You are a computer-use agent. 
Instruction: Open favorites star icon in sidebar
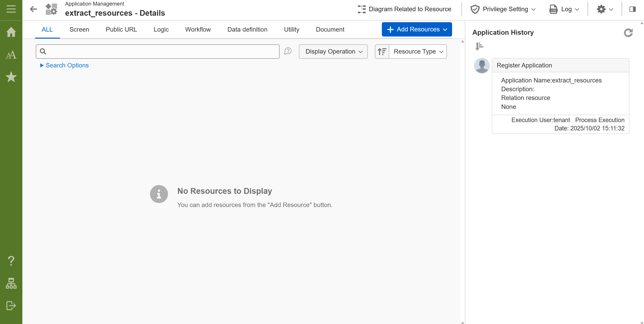11,77
